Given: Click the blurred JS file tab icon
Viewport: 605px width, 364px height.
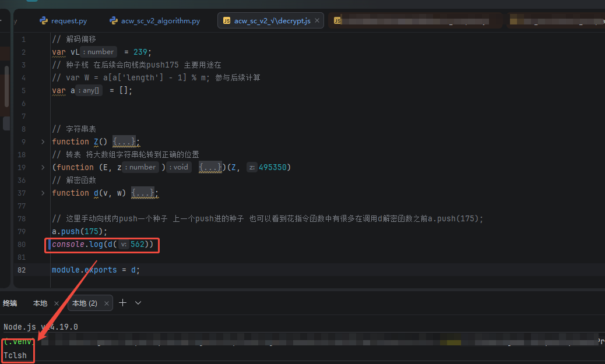Looking at the screenshot, I should click(x=337, y=21).
